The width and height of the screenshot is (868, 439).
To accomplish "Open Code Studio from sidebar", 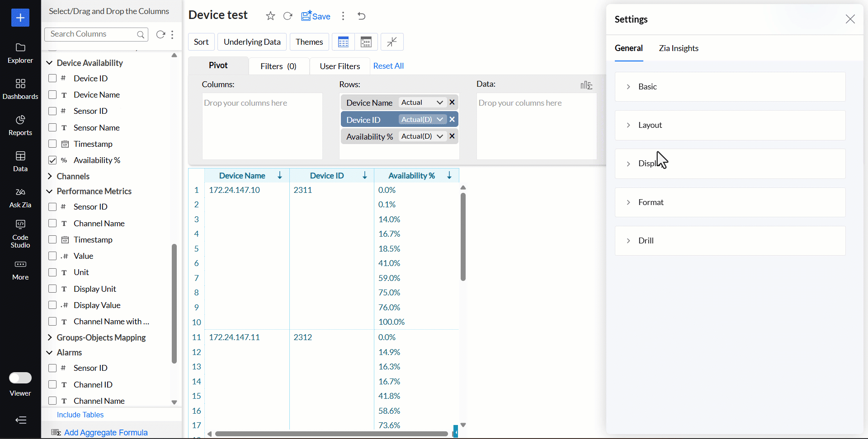I will [x=20, y=234].
